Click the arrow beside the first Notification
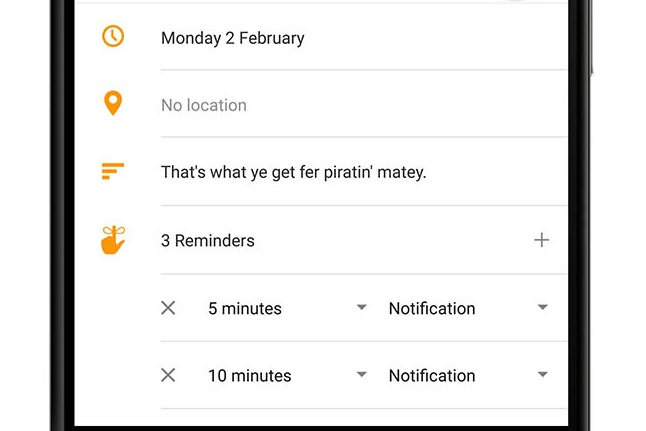 coord(543,307)
